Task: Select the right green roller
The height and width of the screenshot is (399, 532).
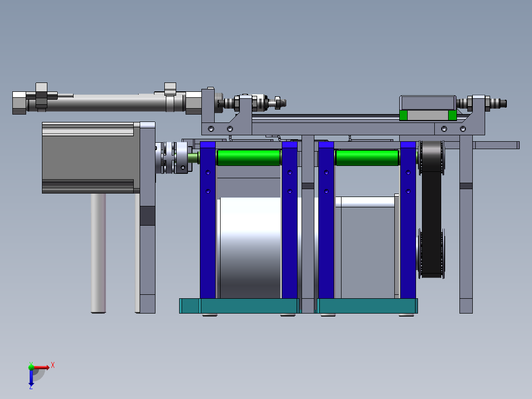Action: (367, 158)
